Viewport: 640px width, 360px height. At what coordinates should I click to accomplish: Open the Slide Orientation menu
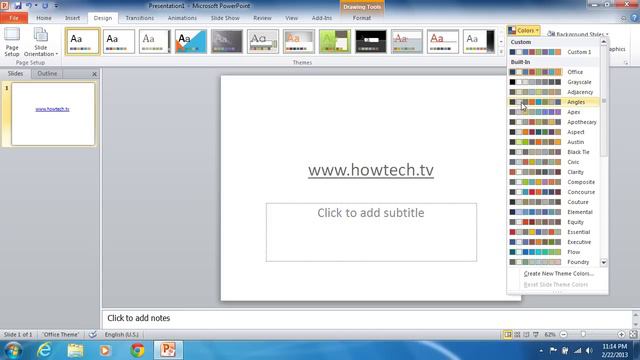point(41,42)
